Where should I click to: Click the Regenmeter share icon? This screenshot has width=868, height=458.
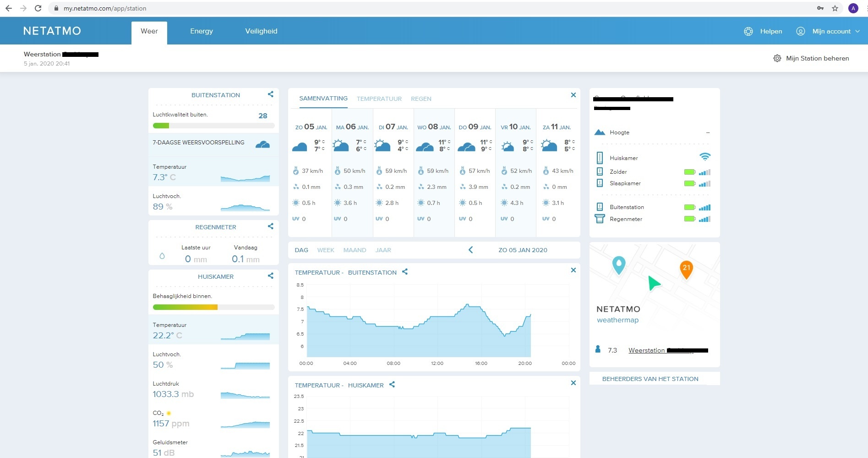(270, 226)
